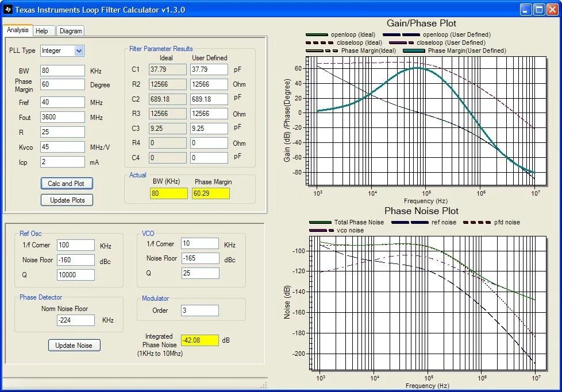Screen dimensions: 562x392
Task: Click the Filter Parameter Results group label
Action: tap(161, 49)
